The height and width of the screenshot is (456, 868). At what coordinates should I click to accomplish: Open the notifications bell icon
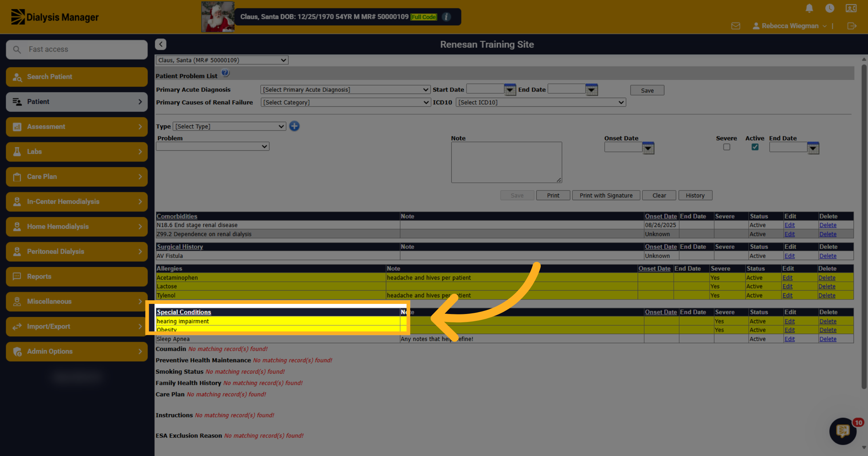[809, 8]
